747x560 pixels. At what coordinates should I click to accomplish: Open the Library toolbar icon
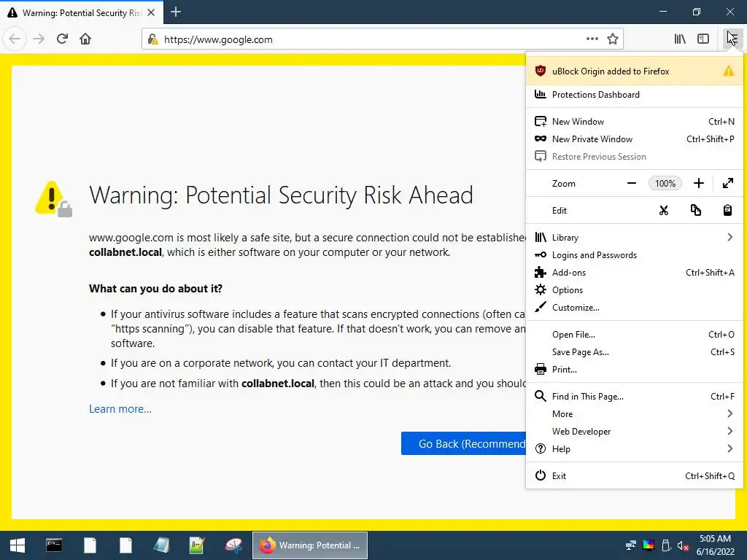pos(680,39)
